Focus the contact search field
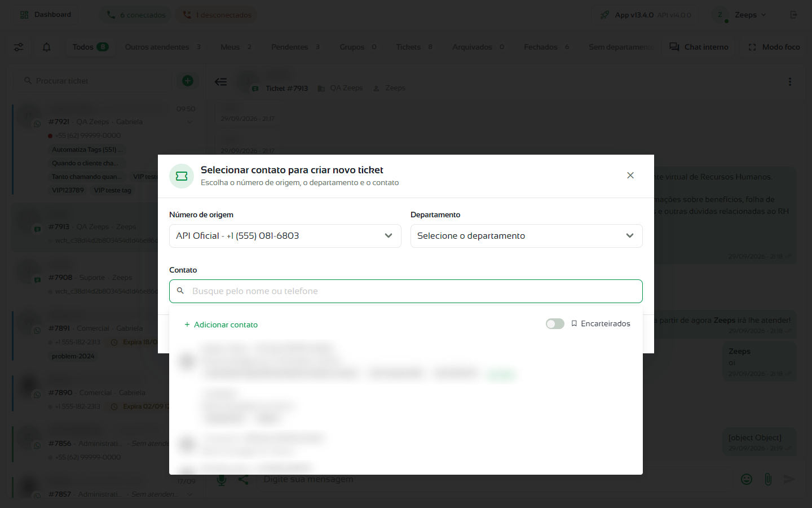The height and width of the screenshot is (508, 812). (406, 291)
